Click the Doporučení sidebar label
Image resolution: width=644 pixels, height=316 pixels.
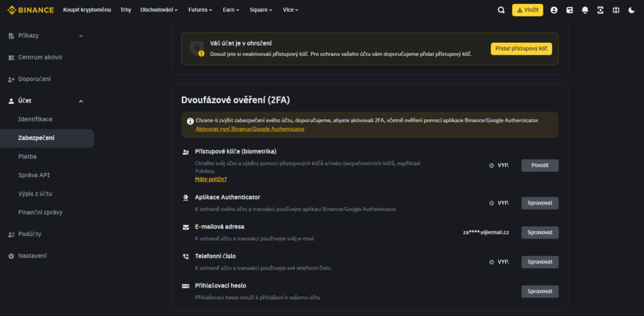click(x=35, y=79)
